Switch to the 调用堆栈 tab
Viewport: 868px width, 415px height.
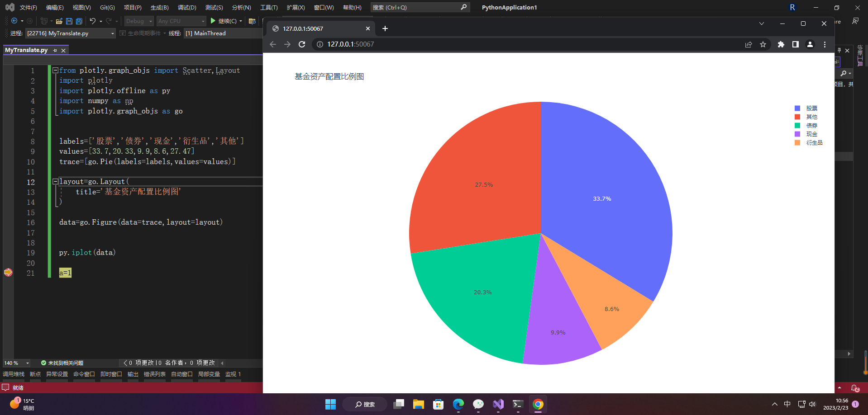pyautogui.click(x=14, y=374)
